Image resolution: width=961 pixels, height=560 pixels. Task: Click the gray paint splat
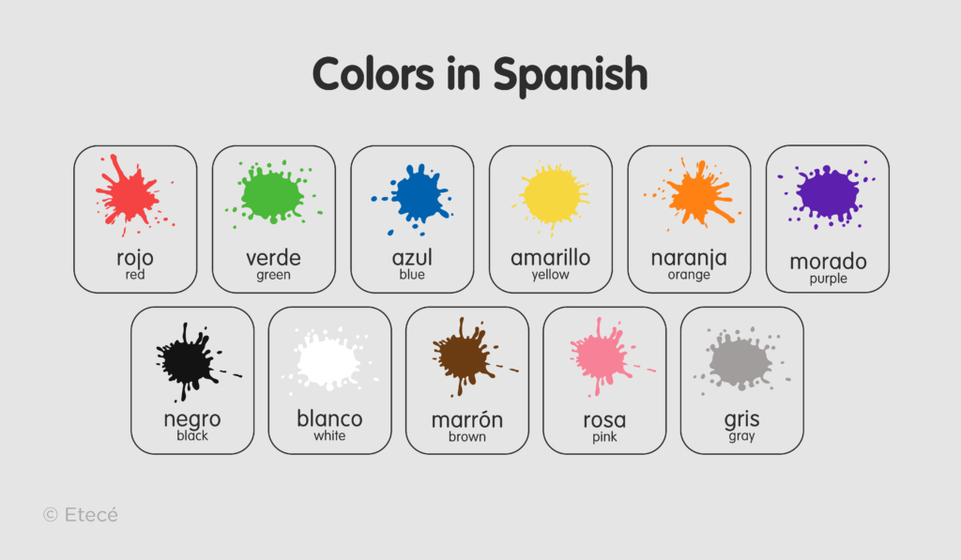click(x=740, y=357)
